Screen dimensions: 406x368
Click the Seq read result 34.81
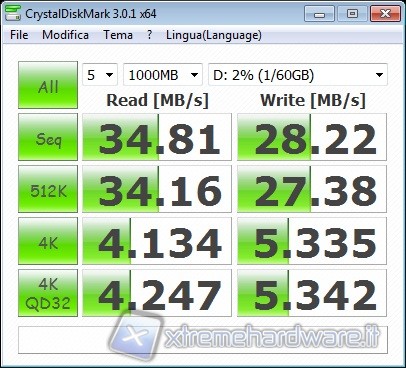157,137
